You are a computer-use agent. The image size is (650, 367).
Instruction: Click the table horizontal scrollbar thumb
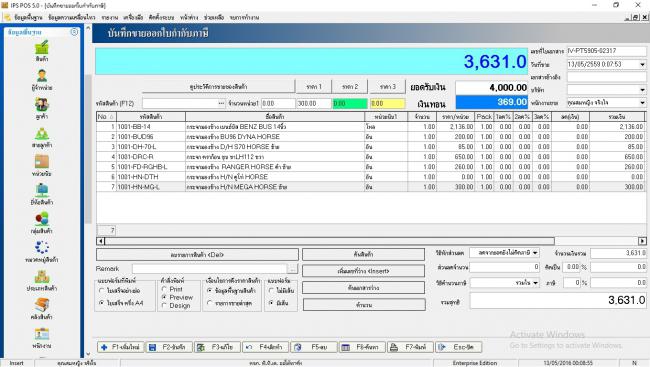pos(330,241)
